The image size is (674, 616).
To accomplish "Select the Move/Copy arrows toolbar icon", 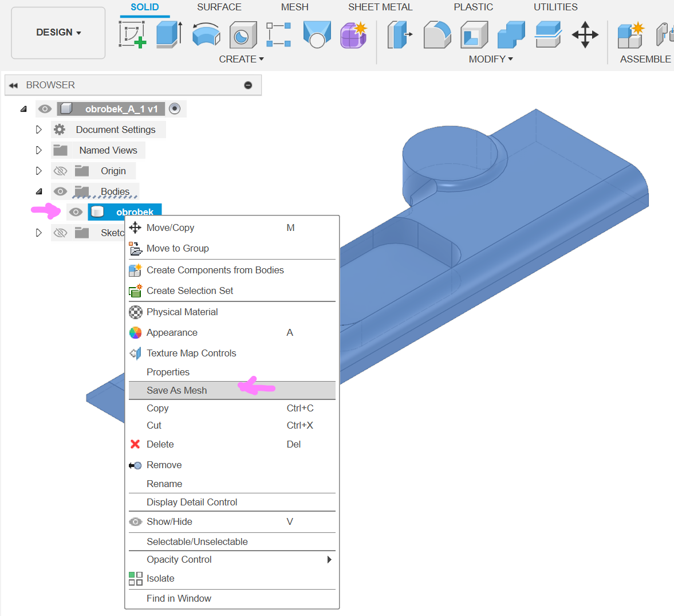I will pyautogui.click(x=585, y=34).
